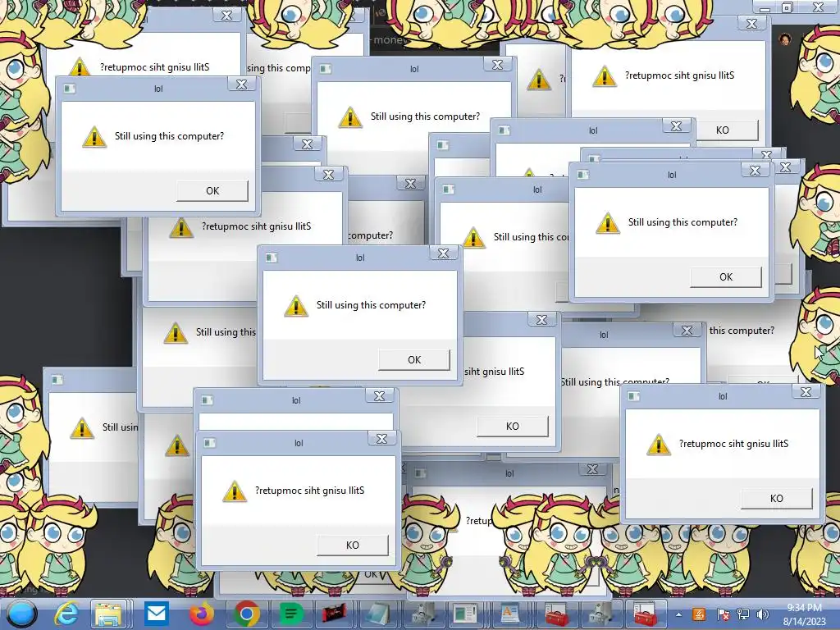The width and height of the screenshot is (840, 630).
Task: Close the top-left 'lol' dialog
Action: pos(242,84)
